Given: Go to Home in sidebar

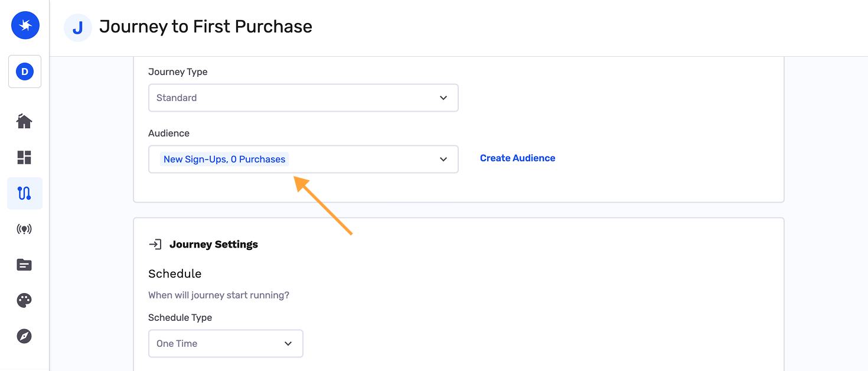Looking at the screenshot, I should (24, 122).
